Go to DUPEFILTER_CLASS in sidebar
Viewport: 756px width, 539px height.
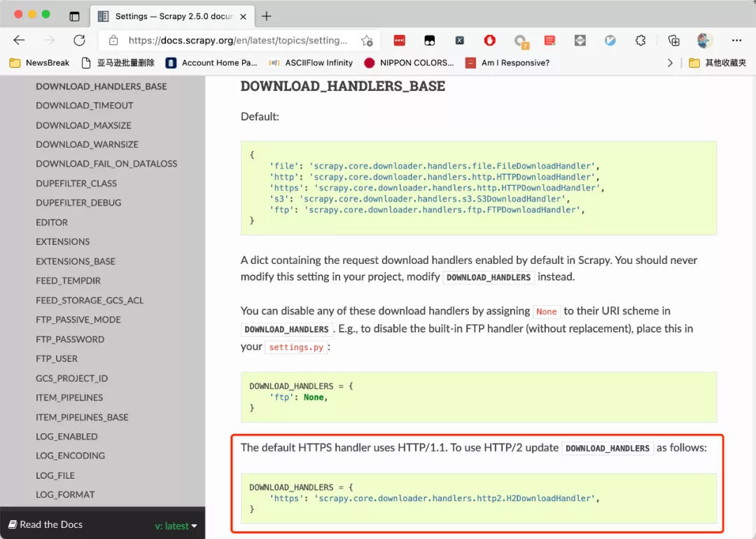click(x=76, y=183)
